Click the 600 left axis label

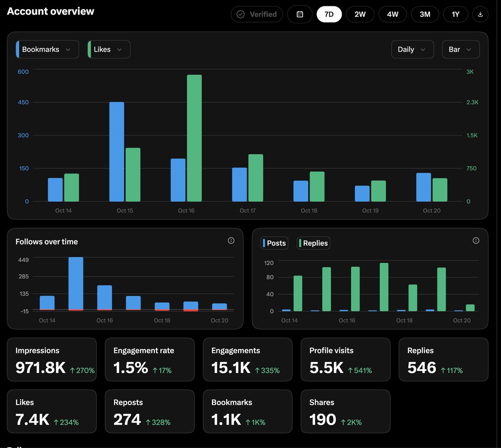click(x=23, y=72)
